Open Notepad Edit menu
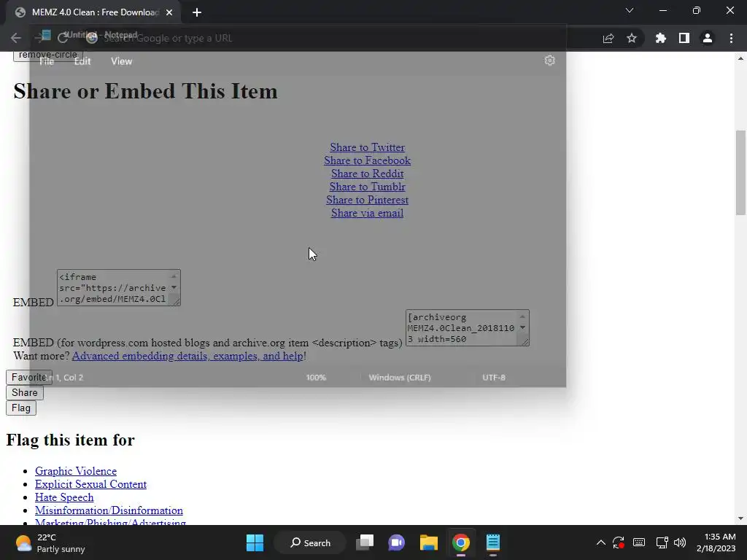Image resolution: width=747 pixels, height=560 pixels. pyautogui.click(x=82, y=61)
